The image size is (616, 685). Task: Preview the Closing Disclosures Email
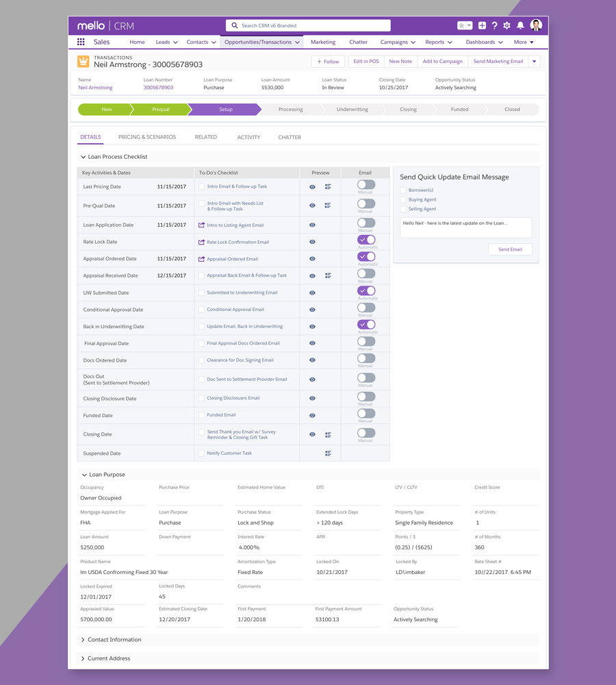point(312,399)
